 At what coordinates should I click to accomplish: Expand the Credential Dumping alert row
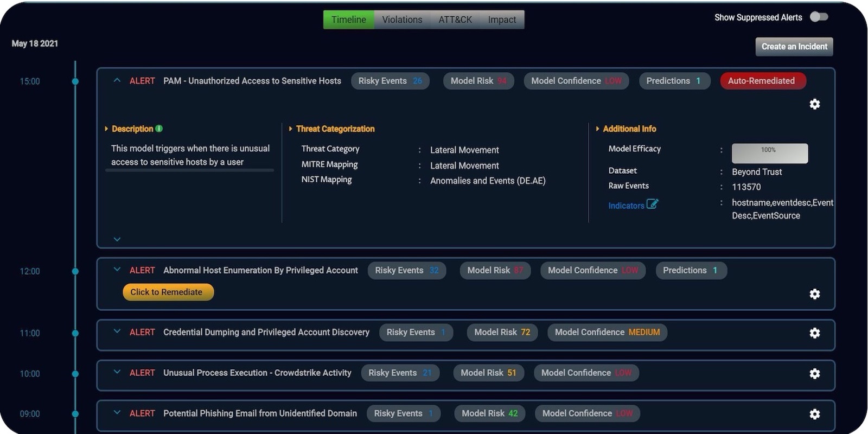click(x=117, y=331)
